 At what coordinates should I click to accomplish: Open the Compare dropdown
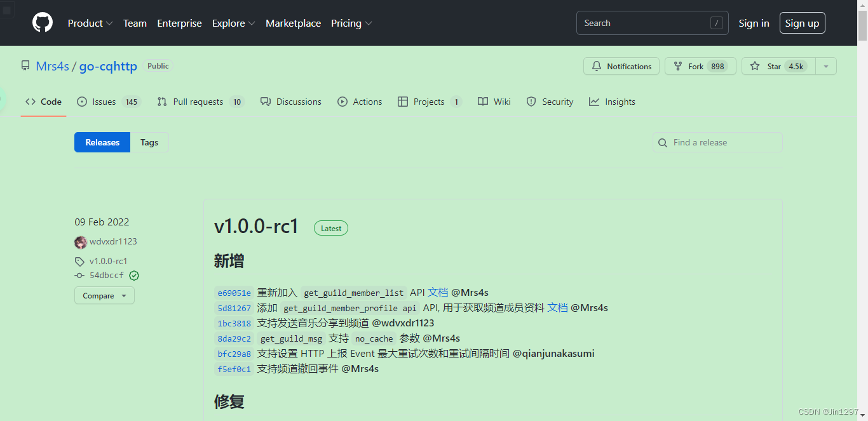point(104,295)
